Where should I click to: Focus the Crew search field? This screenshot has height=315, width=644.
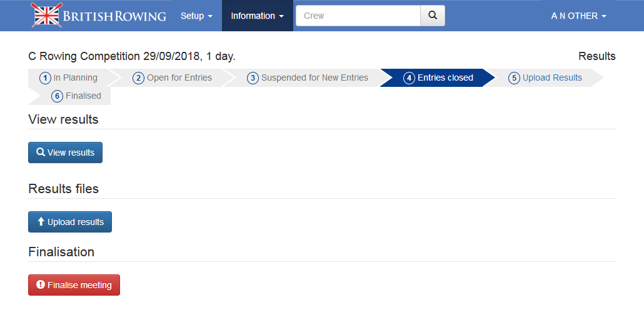click(x=358, y=16)
